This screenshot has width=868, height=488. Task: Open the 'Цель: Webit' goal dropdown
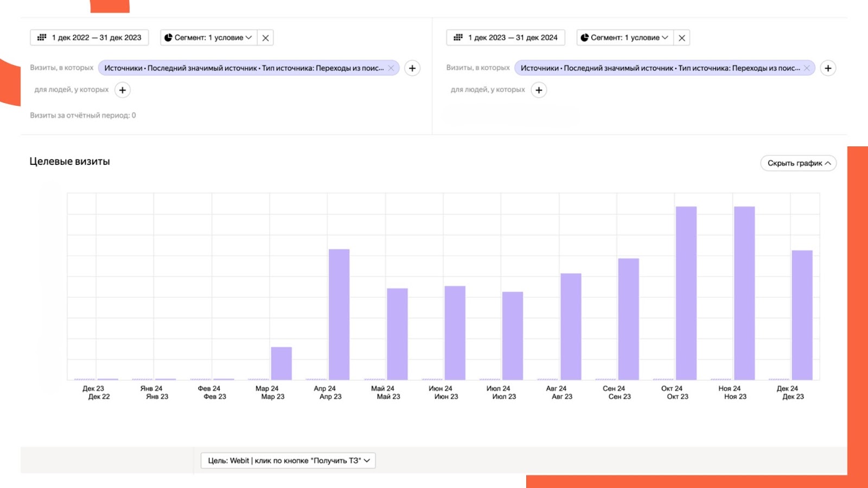[x=288, y=460]
